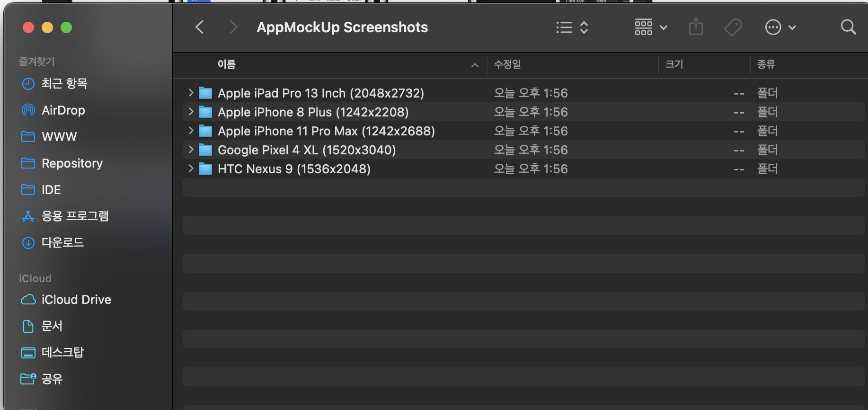868x410 pixels.
Task: Click the iCloud sidebar section header
Action: tap(35, 278)
